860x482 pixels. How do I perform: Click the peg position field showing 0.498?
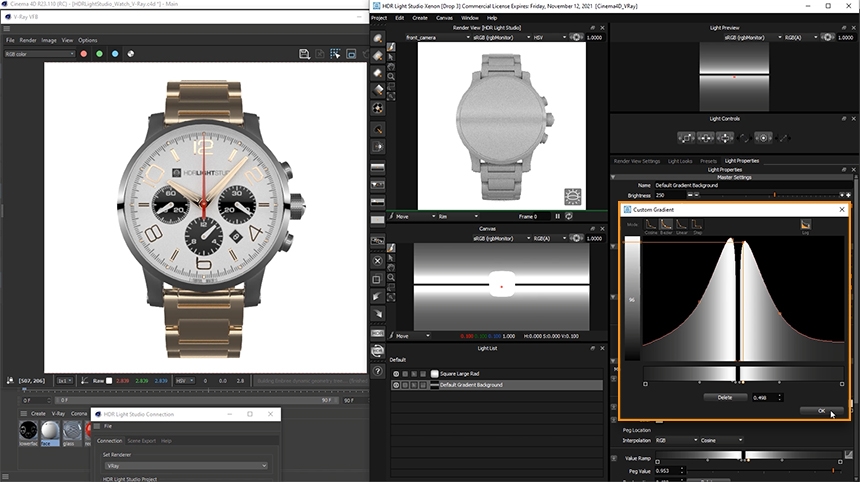tap(767, 398)
